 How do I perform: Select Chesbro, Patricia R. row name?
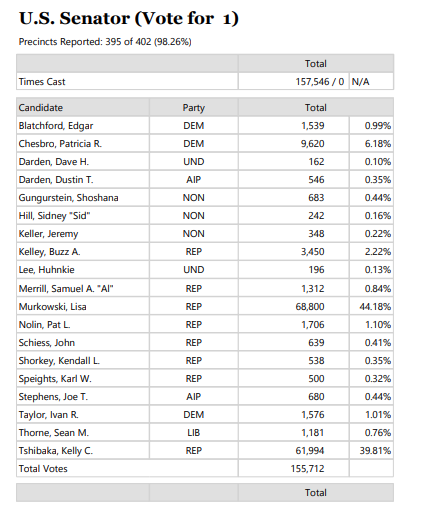pyautogui.click(x=83, y=144)
